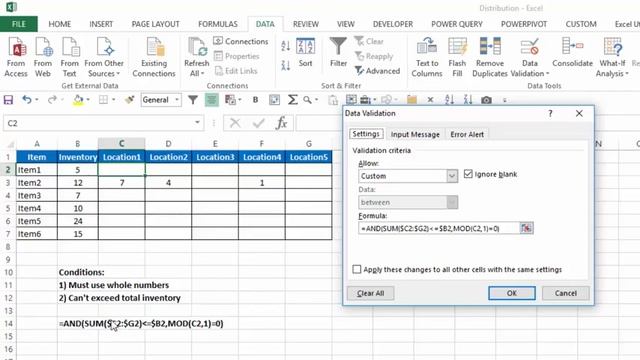The image size is (640, 360).
Task: Toggle the ribbon Filter funnel
Action: tap(338, 52)
